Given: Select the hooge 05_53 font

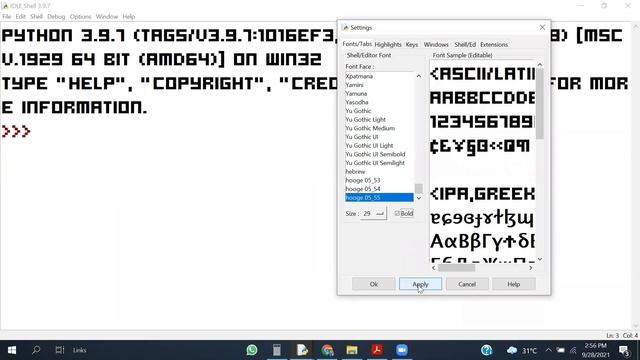Looking at the screenshot, I should click(379, 180).
